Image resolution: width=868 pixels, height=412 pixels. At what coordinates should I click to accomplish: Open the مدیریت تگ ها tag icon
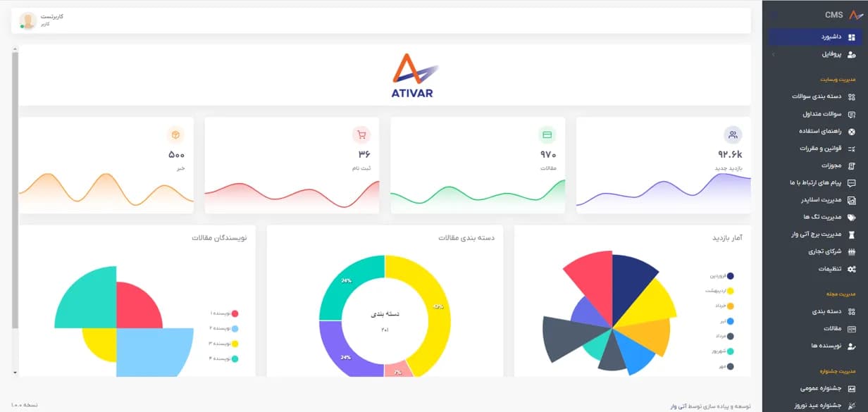point(852,218)
